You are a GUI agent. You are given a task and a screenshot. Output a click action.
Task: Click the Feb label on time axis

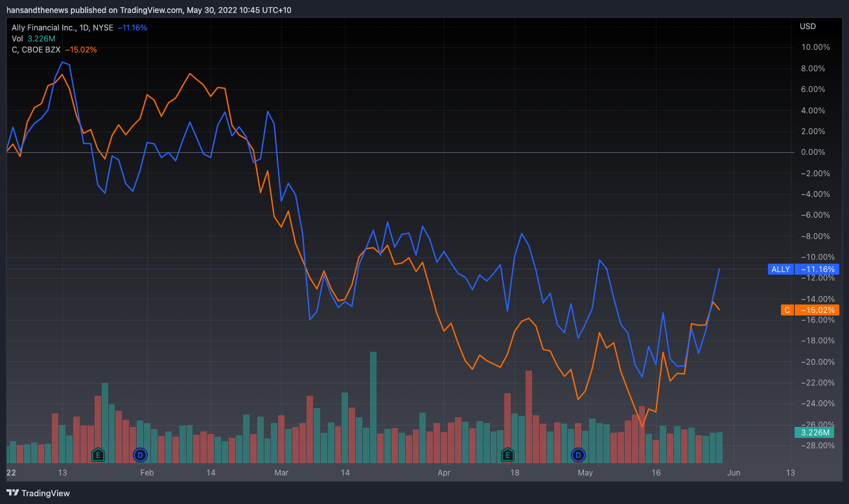tap(147, 473)
